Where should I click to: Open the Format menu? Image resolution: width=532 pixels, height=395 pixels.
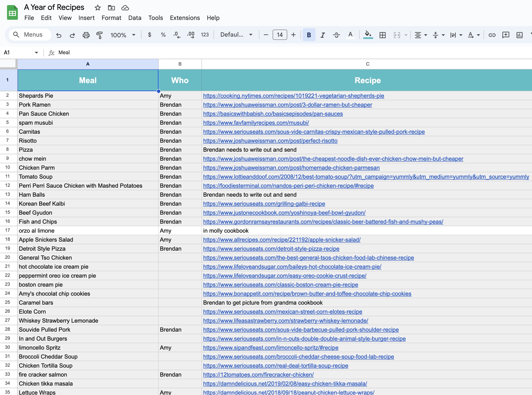point(111,18)
